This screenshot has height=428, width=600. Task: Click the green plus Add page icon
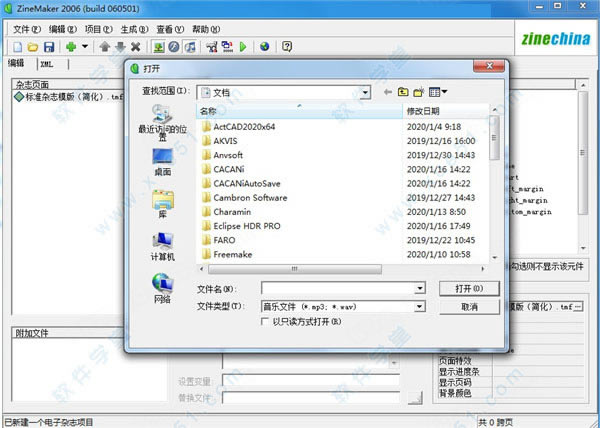tap(71, 47)
